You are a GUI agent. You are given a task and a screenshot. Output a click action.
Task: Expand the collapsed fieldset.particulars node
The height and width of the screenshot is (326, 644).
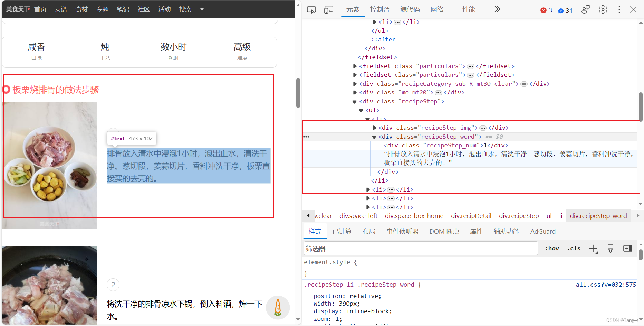[x=355, y=66]
